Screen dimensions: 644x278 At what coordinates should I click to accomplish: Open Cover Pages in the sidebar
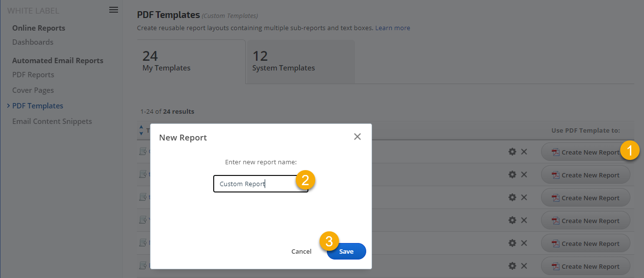tap(33, 90)
